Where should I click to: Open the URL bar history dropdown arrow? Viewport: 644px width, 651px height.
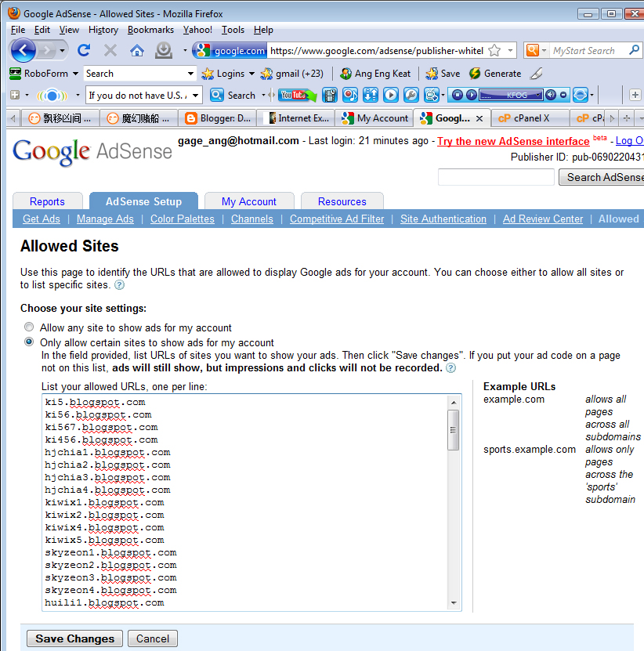[510, 50]
